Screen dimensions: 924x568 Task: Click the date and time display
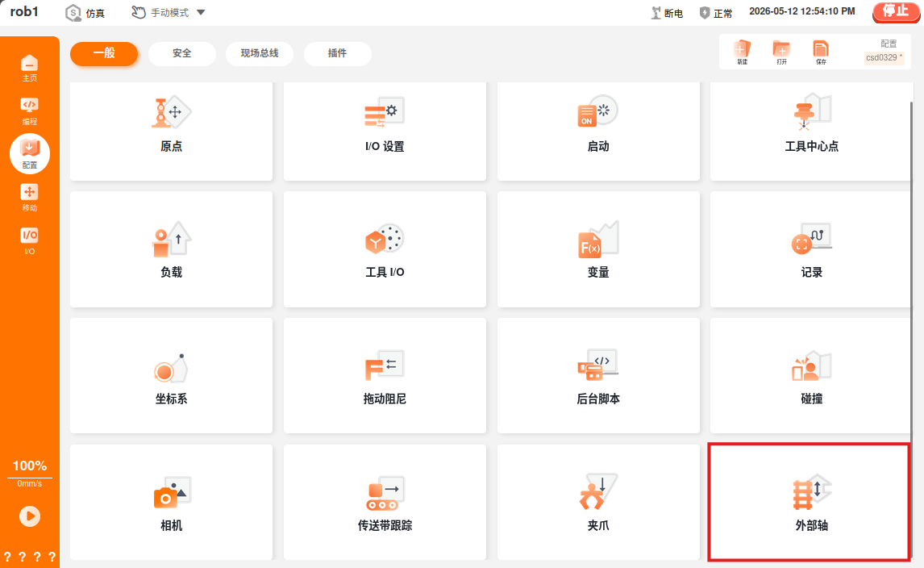(x=801, y=11)
